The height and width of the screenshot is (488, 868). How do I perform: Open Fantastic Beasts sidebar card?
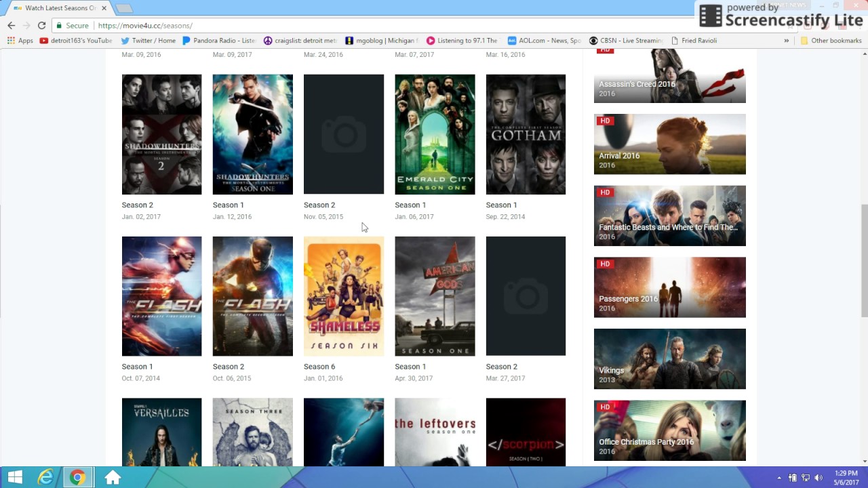(670, 216)
